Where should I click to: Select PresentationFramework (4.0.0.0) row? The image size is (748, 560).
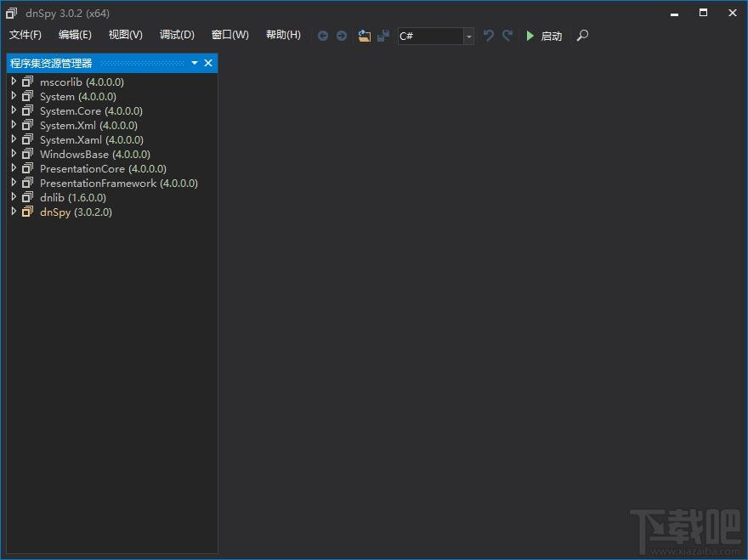click(x=119, y=184)
